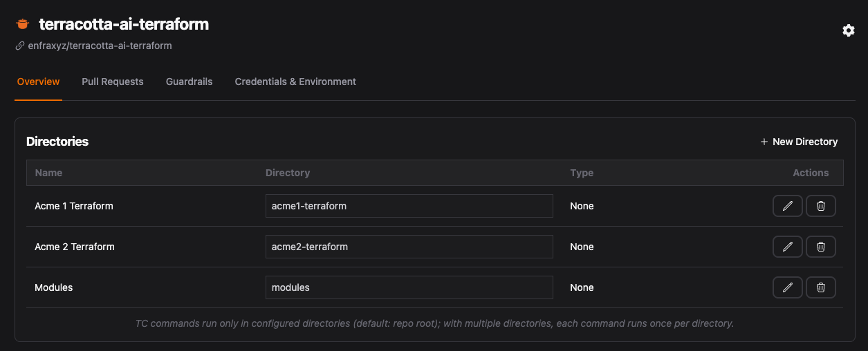The height and width of the screenshot is (351, 868).
Task: Click the link icon beside repository path
Action: 20,46
